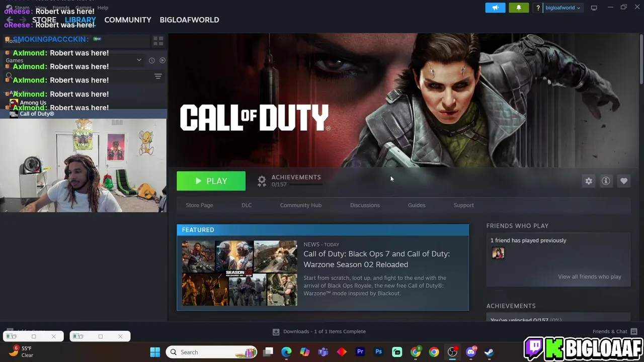
Task: Open Photoshop from the taskbar
Action: (379, 352)
